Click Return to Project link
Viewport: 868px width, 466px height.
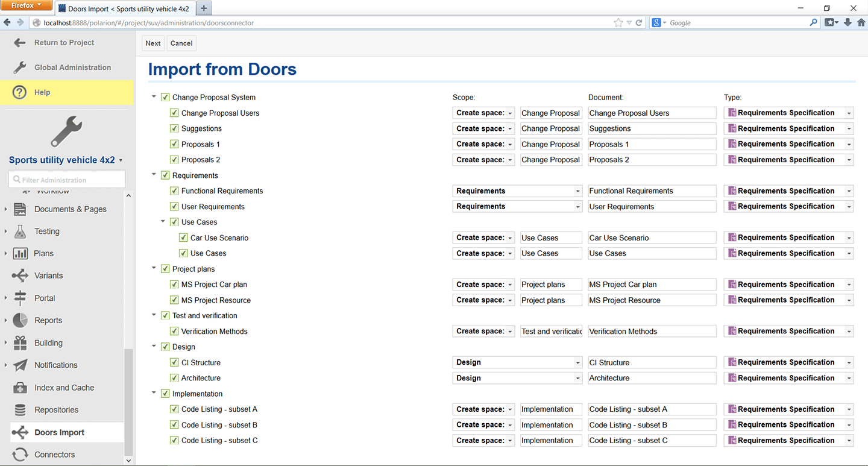[x=64, y=43]
